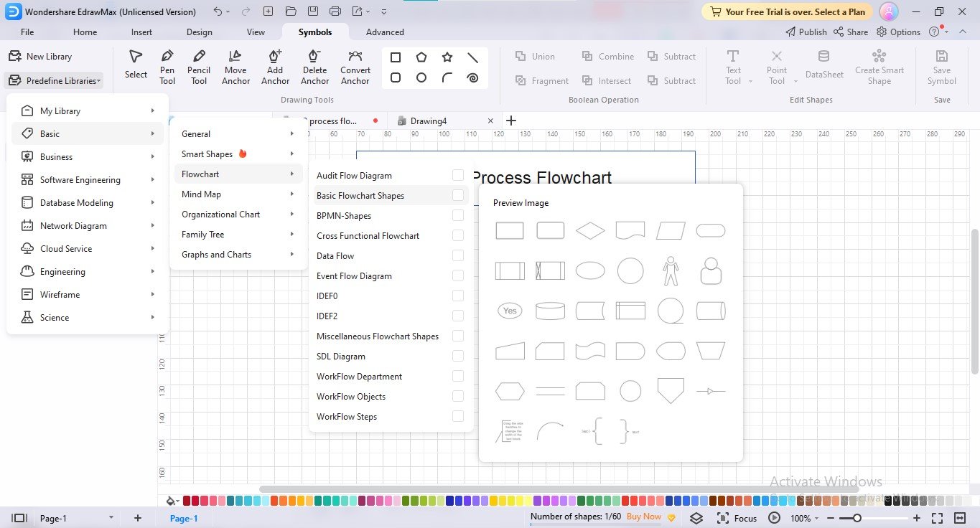Expand the Database Modeling submenu
Viewport: 980px width, 528px height.
(88, 202)
